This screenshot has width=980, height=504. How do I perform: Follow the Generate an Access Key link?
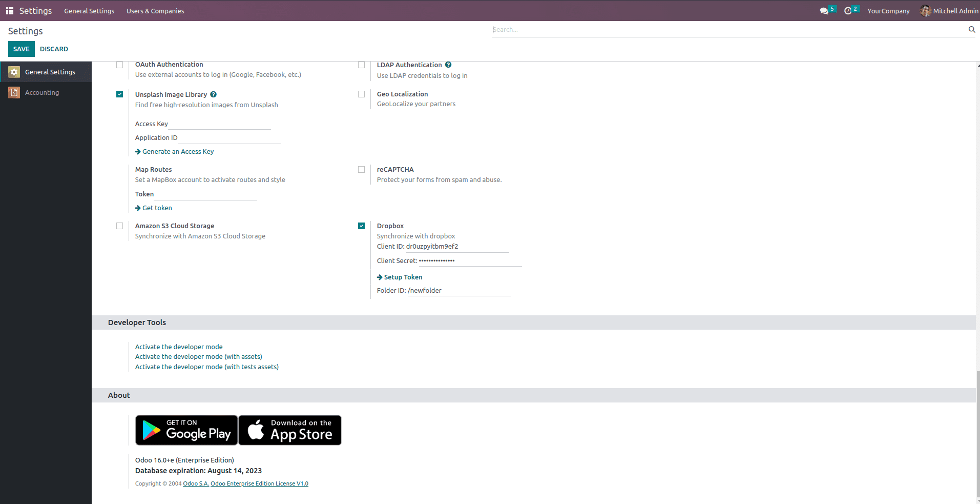[x=178, y=151]
